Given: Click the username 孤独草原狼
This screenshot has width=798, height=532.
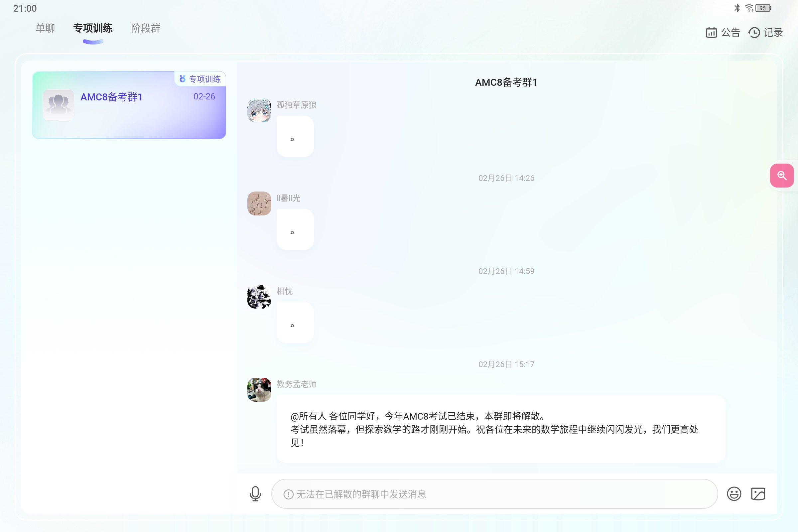Looking at the screenshot, I should tap(297, 105).
